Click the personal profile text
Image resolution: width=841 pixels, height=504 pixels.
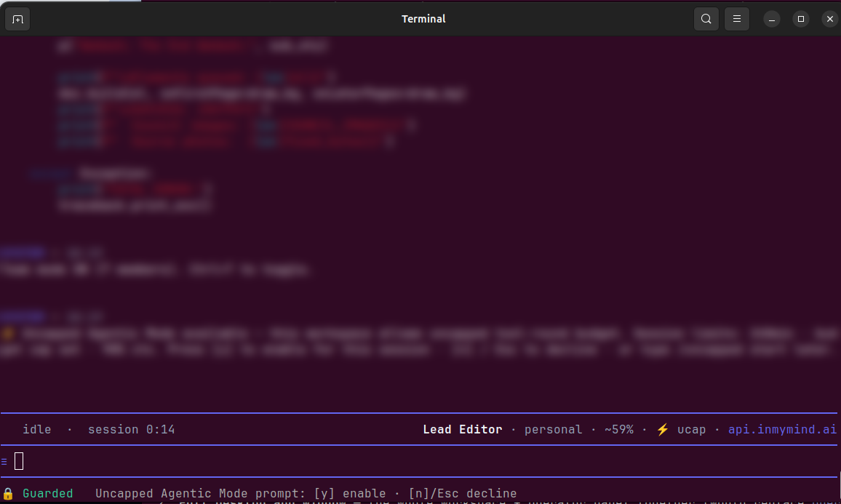(x=553, y=430)
